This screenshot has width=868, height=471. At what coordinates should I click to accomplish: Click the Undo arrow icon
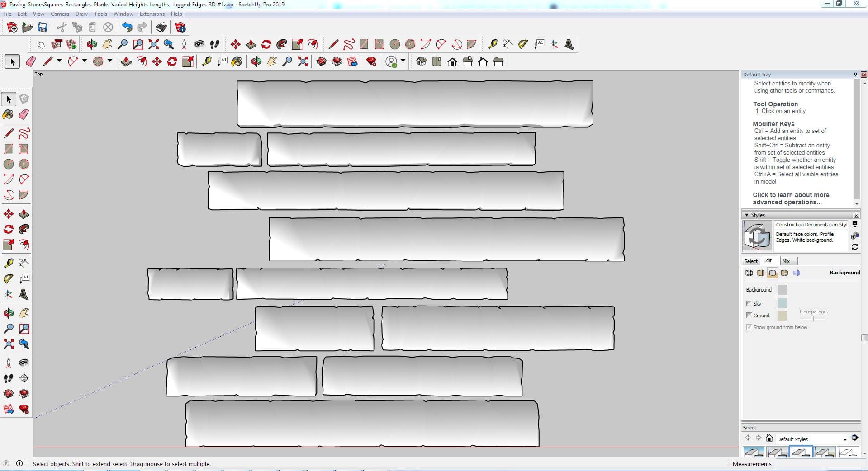(x=127, y=28)
